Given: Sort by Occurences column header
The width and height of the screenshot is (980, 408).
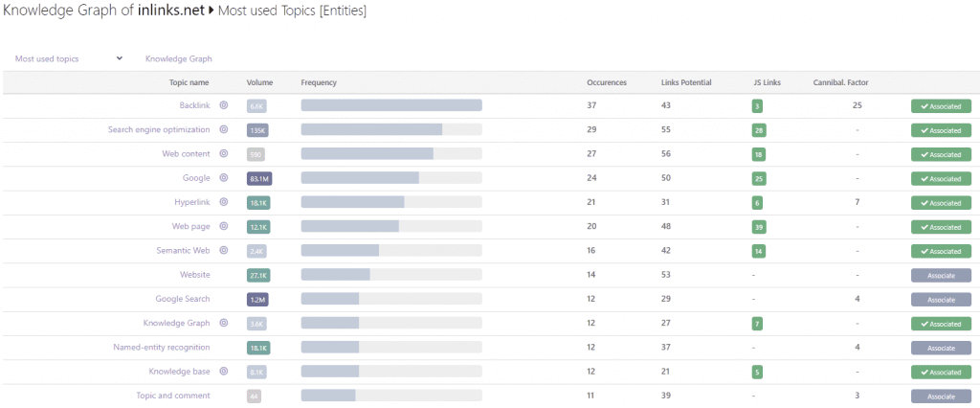Looking at the screenshot, I should coord(606,82).
